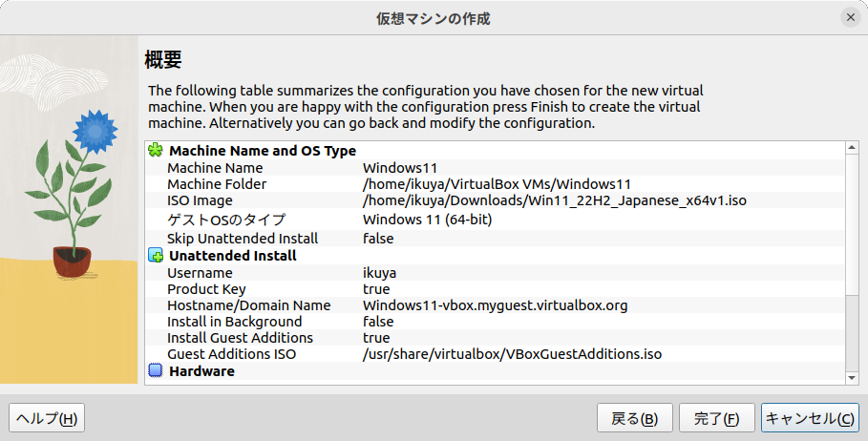Click the 概要 page heading
The height and width of the screenshot is (441, 868).
coord(162,59)
